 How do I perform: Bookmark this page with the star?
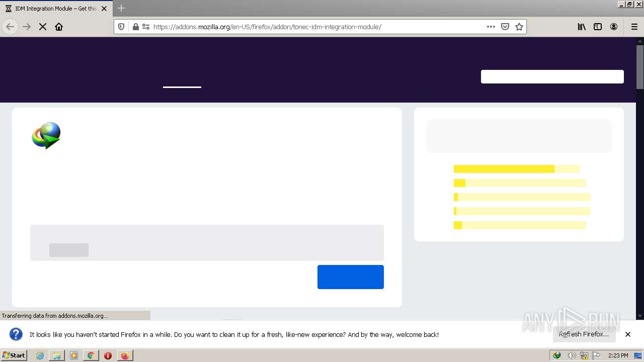519,27
